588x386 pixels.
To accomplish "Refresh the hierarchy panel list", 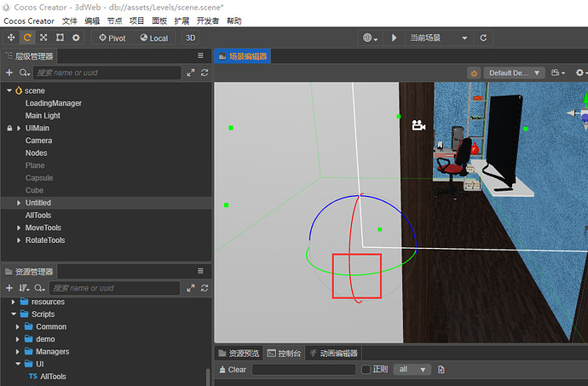I will [205, 72].
